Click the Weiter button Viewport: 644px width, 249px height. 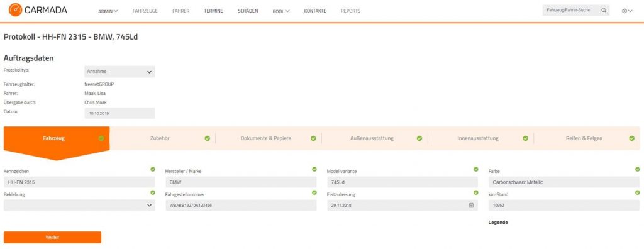[52, 237]
